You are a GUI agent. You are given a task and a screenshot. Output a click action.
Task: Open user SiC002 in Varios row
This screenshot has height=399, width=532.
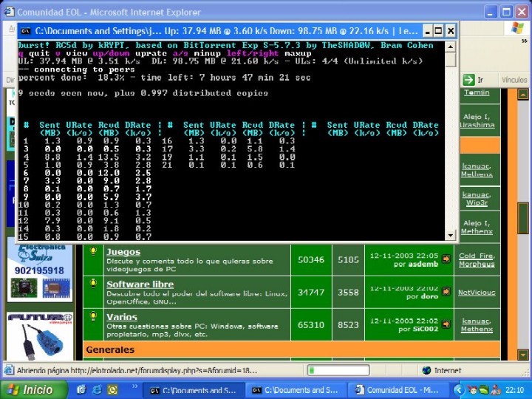tap(425, 329)
